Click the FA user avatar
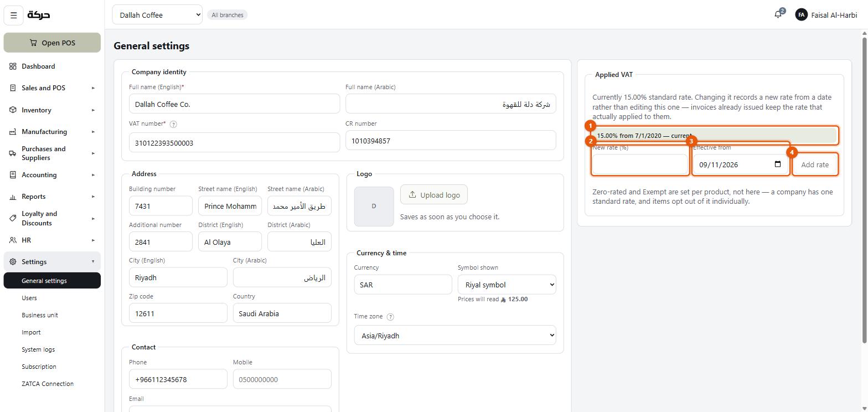Screen dimensions: 868x412 [x=801, y=15]
